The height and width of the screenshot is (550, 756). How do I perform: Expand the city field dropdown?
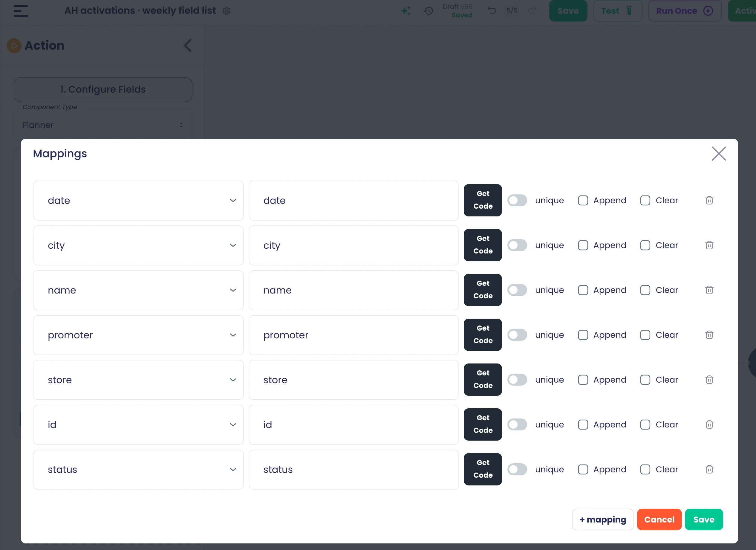tap(138, 245)
